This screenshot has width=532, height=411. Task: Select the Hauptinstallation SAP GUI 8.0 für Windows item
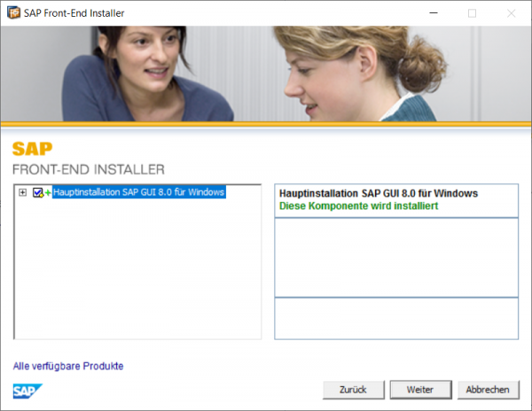point(138,192)
